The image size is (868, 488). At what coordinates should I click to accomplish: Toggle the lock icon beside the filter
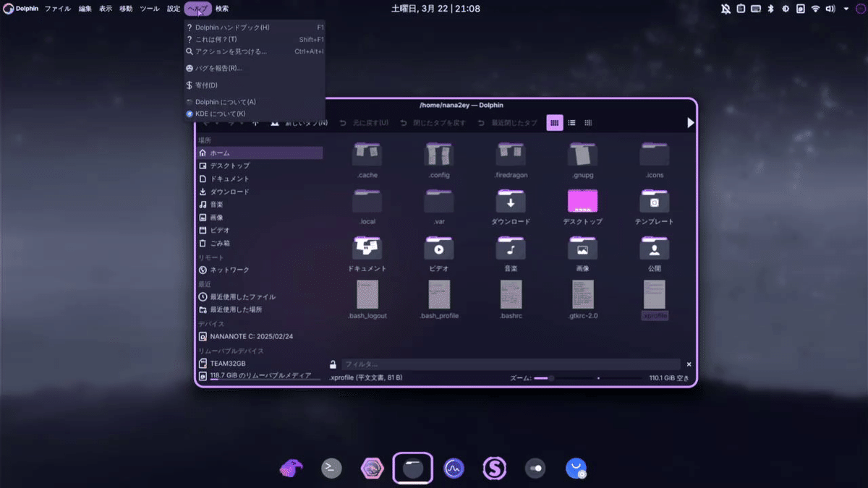click(333, 364)
